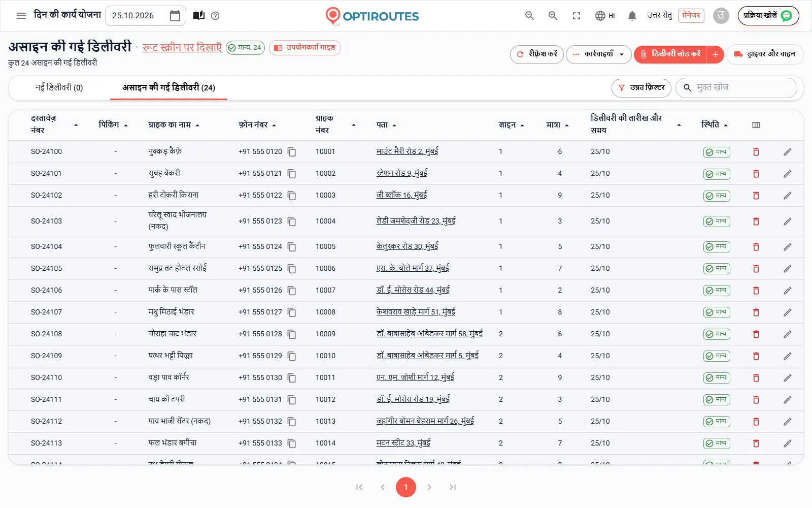Click plus button beside डिलीवरी लोड करें
The width and height of the screenshot is (812, 508).
[716, 54]
